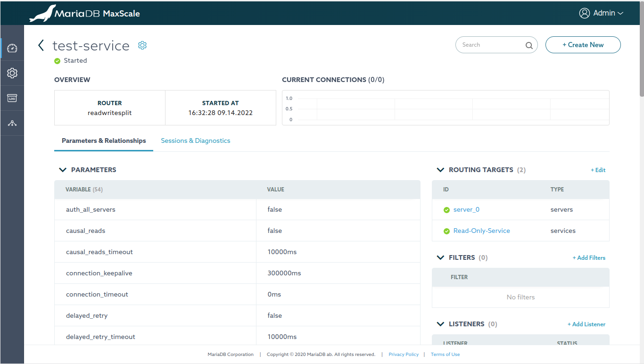644x364 pixels.
Task: Click the Add Filters link
Action: 589,258
